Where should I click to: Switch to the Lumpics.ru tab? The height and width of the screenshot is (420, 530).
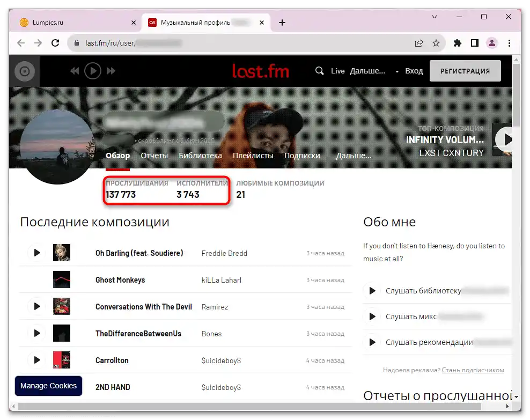click(x=75, y=23)
